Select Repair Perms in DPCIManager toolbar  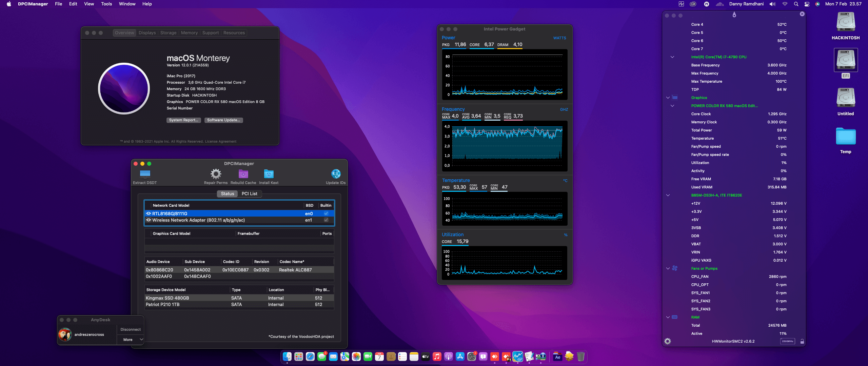[x=216, y=175]
